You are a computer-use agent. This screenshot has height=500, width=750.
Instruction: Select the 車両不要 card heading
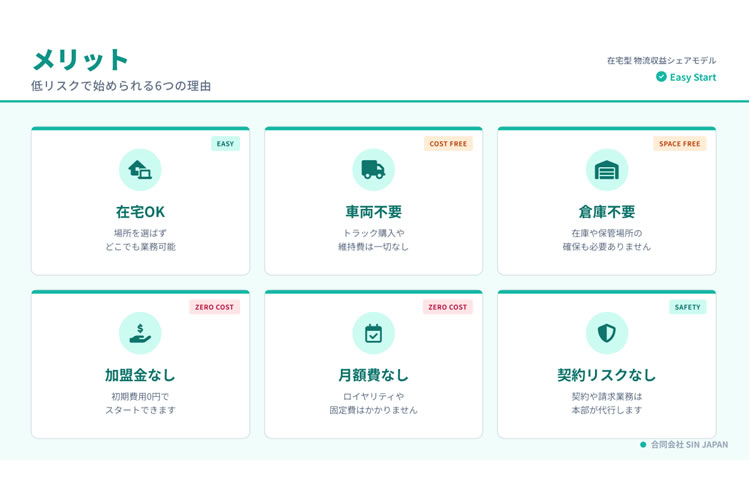pyautogui.click(x=373, y=212)
